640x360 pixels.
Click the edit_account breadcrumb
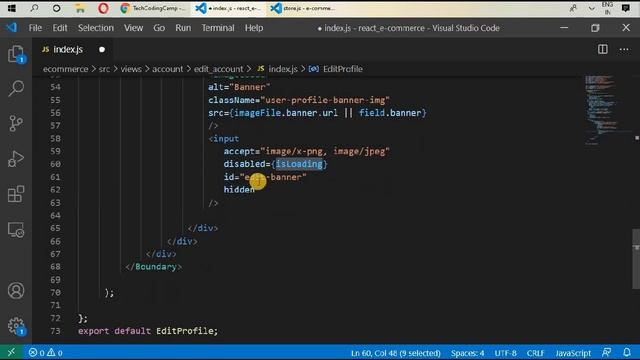click(218, 69)
